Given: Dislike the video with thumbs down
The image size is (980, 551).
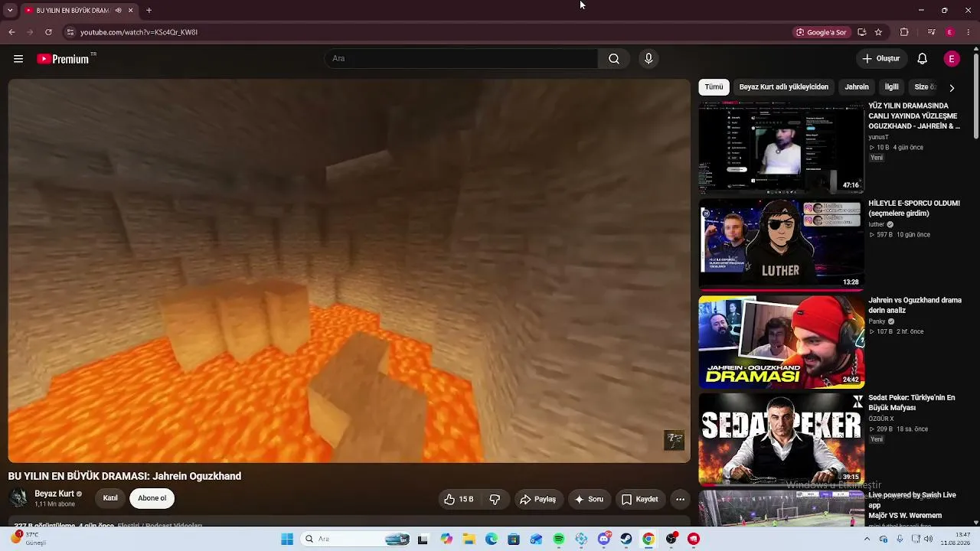Looking at the screenshot, I should [495, 499].
